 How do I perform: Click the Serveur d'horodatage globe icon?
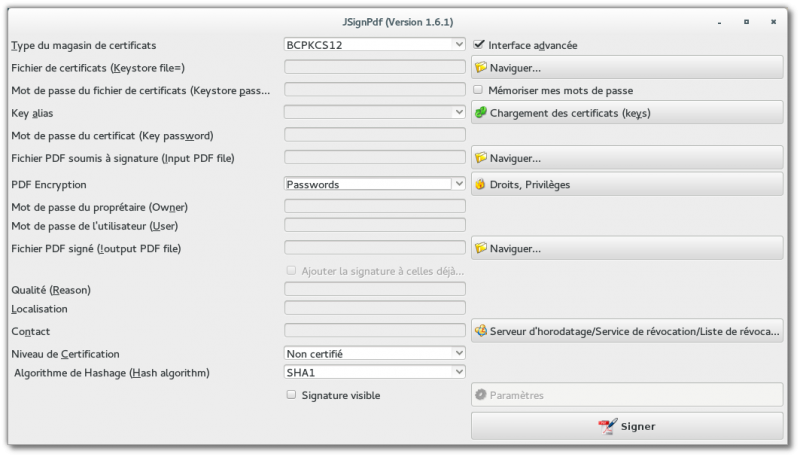tap(481, 331)
